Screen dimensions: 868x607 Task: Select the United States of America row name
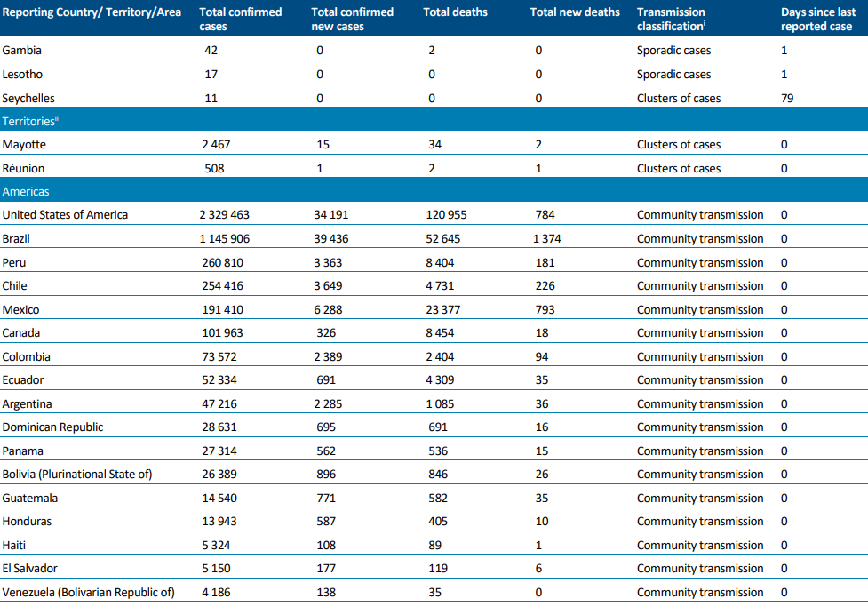point(65,215)
